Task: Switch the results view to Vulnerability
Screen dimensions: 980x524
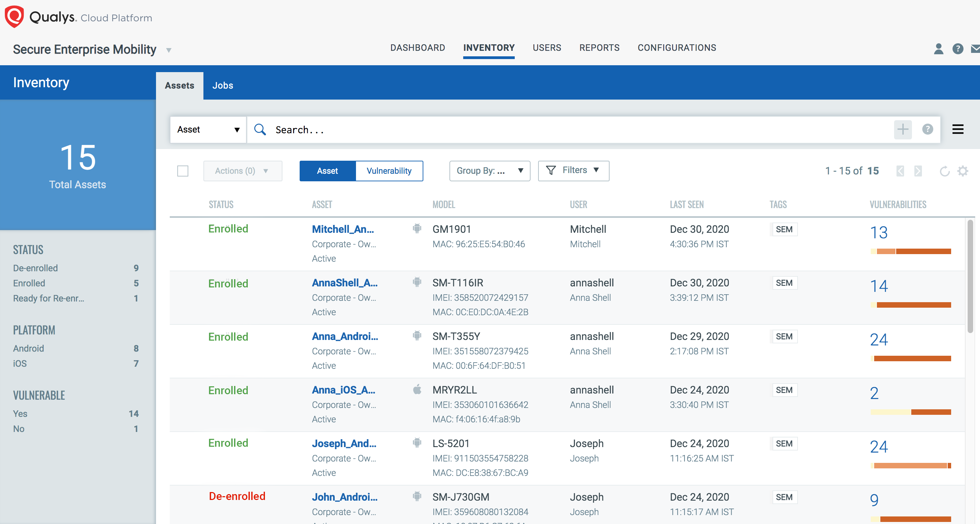Action: [x=389, y=171]
